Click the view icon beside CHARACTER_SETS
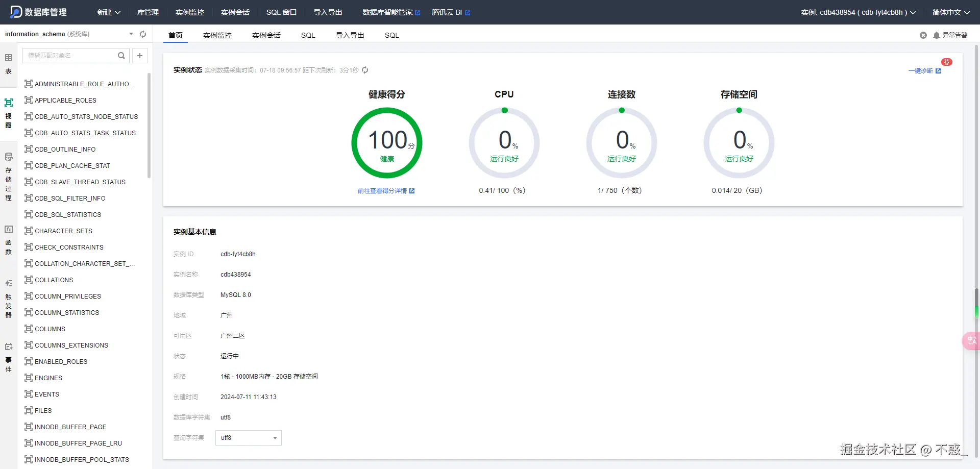 point(29,231)
